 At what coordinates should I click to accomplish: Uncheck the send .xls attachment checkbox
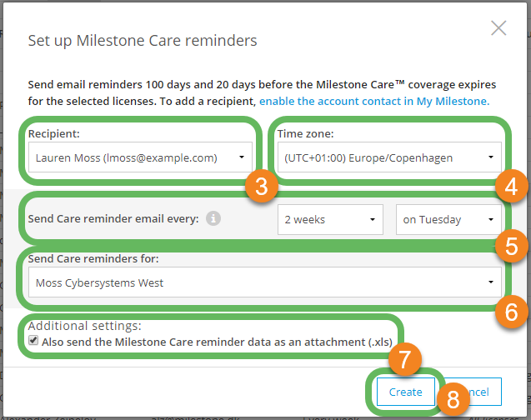[33, 340]
